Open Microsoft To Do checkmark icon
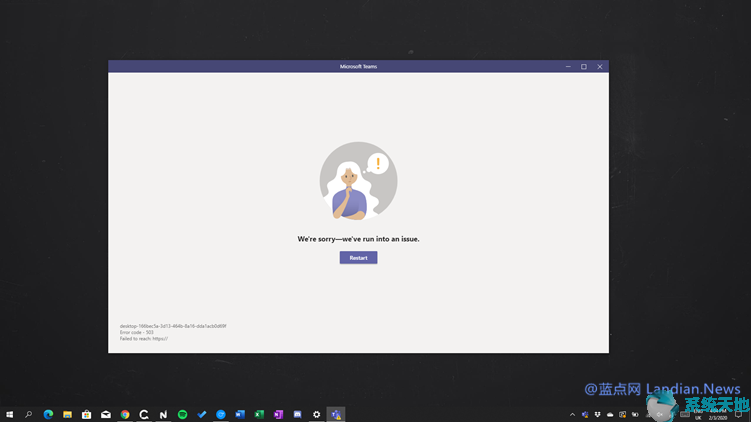 (x=202, y=414)
